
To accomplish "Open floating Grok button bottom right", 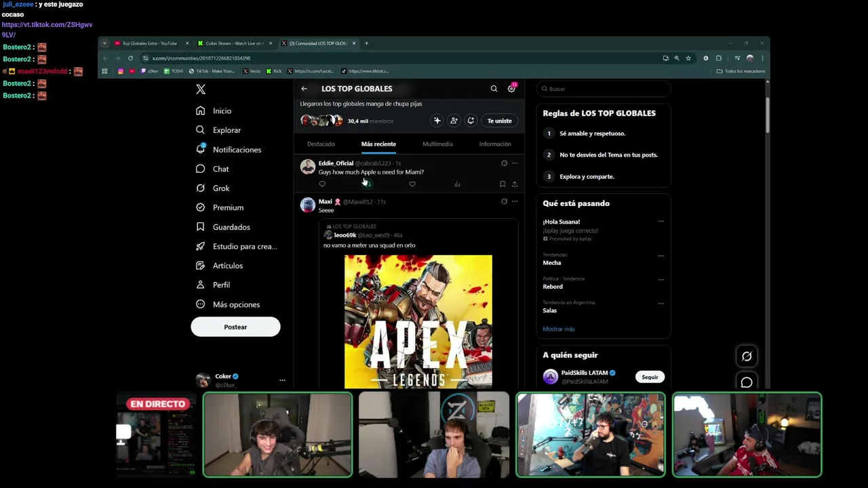I will [747, 357].
